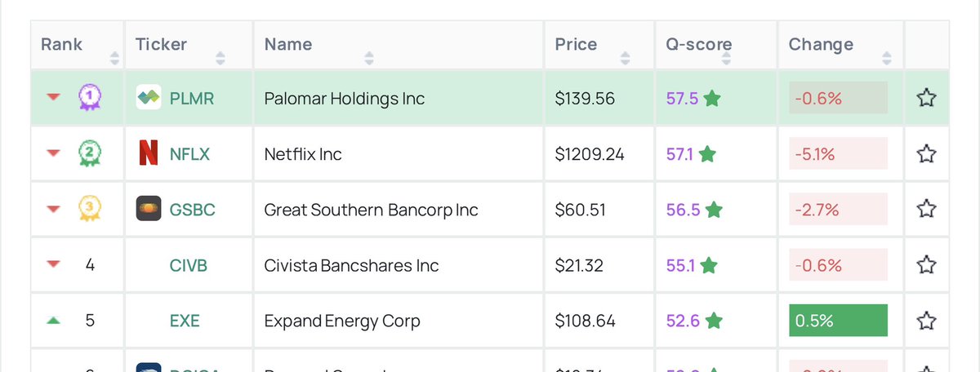
Task: Sort by Ticker using its sort arrows
Action: coord(220,59)
